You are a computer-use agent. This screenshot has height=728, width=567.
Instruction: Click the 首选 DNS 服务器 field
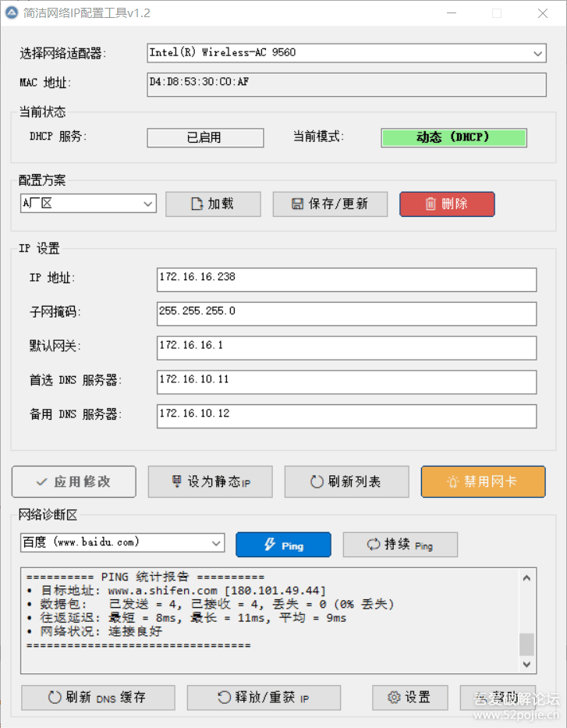pos(346,382)
